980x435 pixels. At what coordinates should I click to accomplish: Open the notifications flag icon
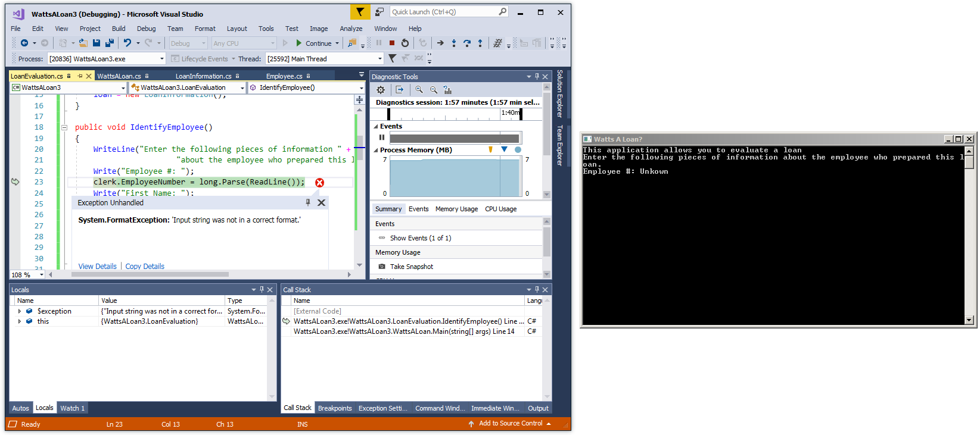(x=360, y=12)
